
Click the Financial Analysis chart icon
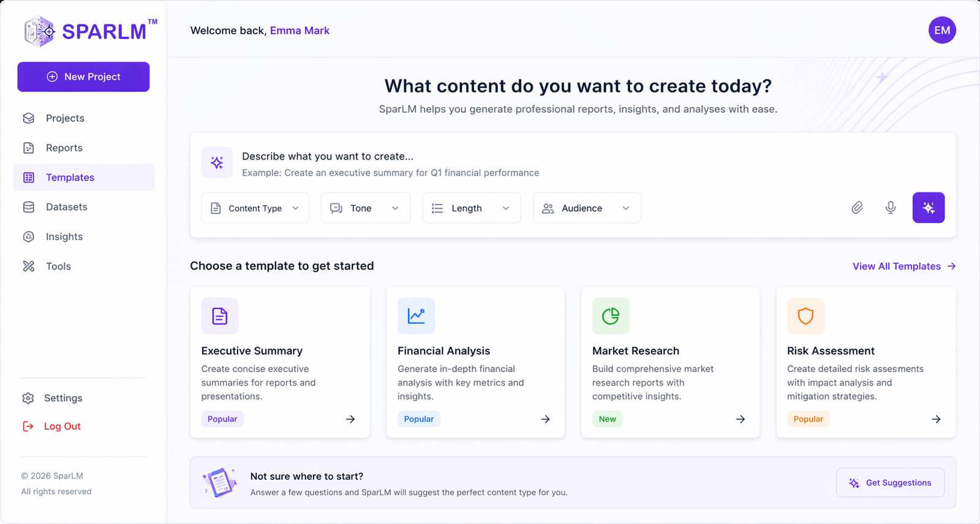point(416,316)
